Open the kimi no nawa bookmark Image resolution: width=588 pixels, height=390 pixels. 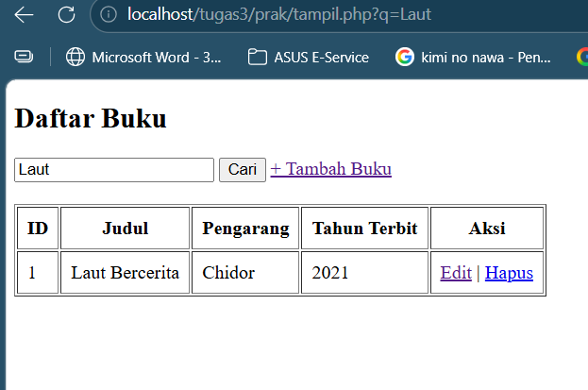(473, 57)
